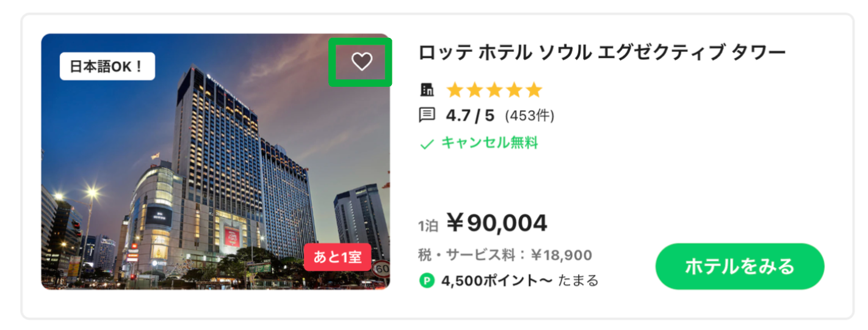Click the 1泊 label beside the price
The image size is (868, 330).
(x=428, y=226)
